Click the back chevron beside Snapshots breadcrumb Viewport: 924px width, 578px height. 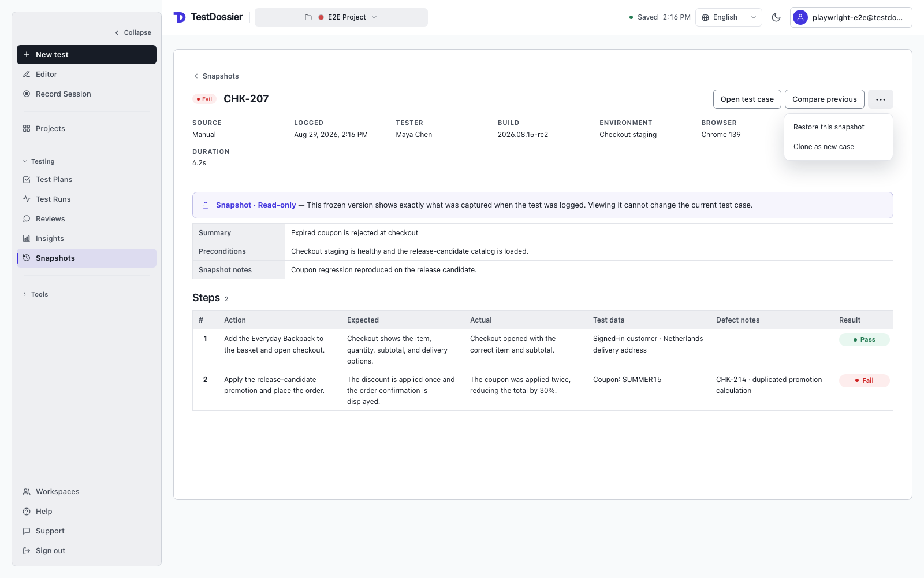(x=196, y=76)
